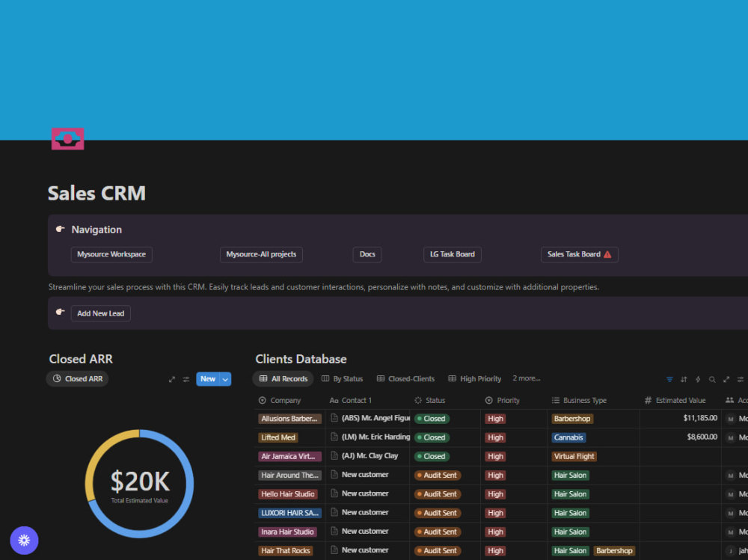Open Mysource Workspace navigation button
The width and height of the screenshot is (748, 560).
coord(111,254)
